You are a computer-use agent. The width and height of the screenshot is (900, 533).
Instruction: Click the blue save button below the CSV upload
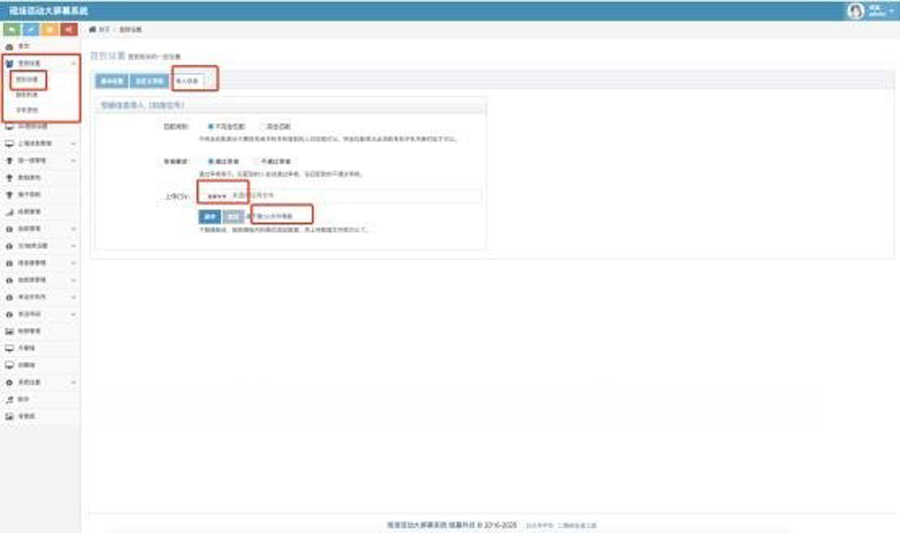pos(209,215)
